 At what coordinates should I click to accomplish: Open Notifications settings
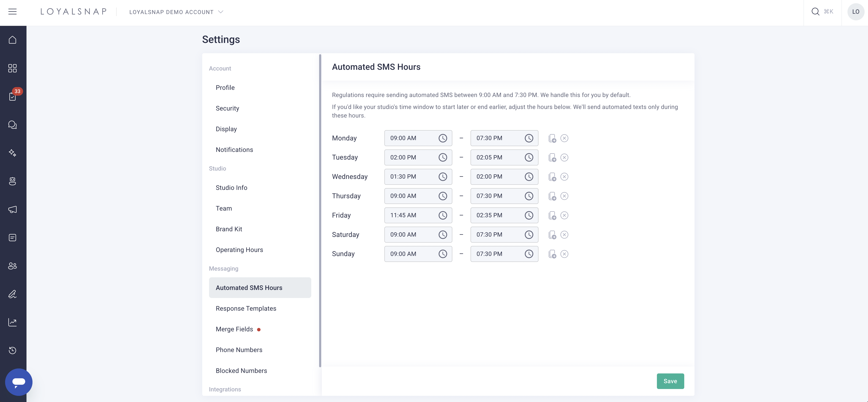[x=260, y=150]
